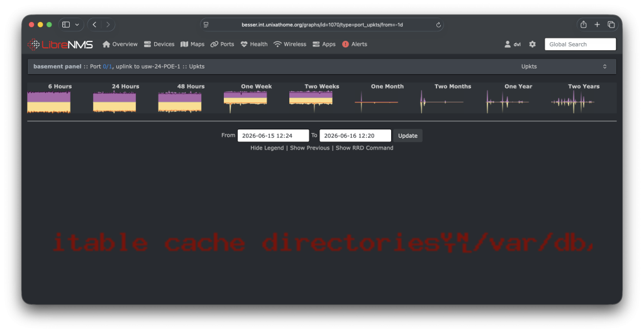
Task: Open the Overview menu
Action: (120, 44)
